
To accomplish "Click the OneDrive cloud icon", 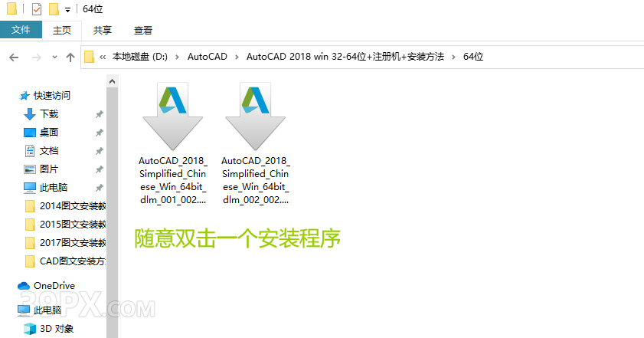I will [x=24, y=285].
